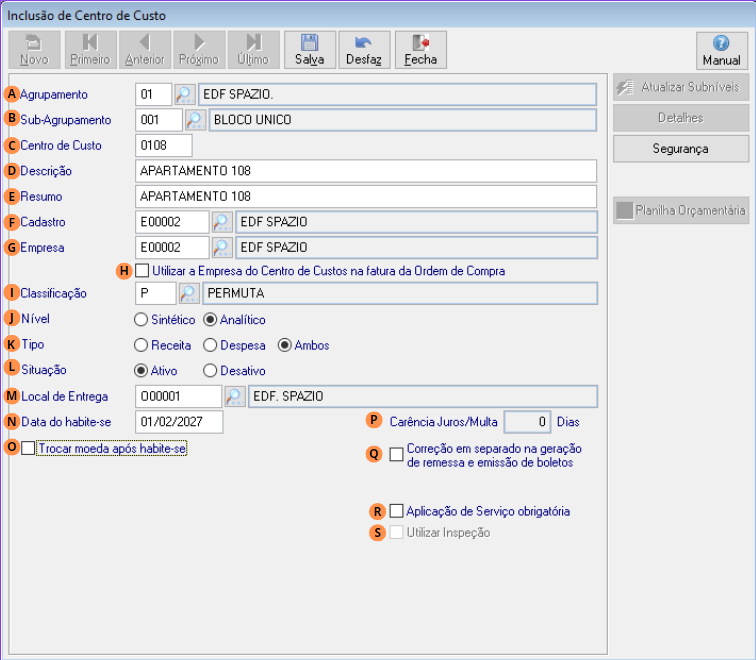Click the Empresa code field

pyautogui.click(x=172, y=248)
